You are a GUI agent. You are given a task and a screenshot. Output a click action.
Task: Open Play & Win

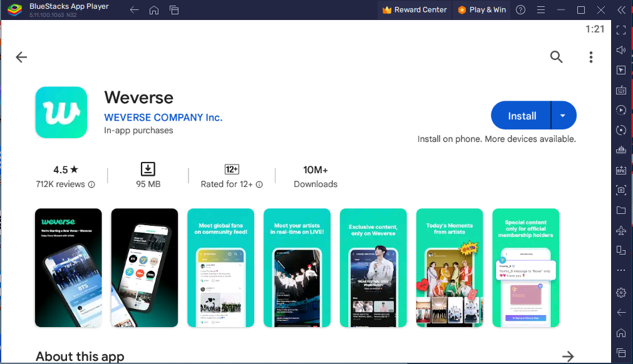(481, 9)
